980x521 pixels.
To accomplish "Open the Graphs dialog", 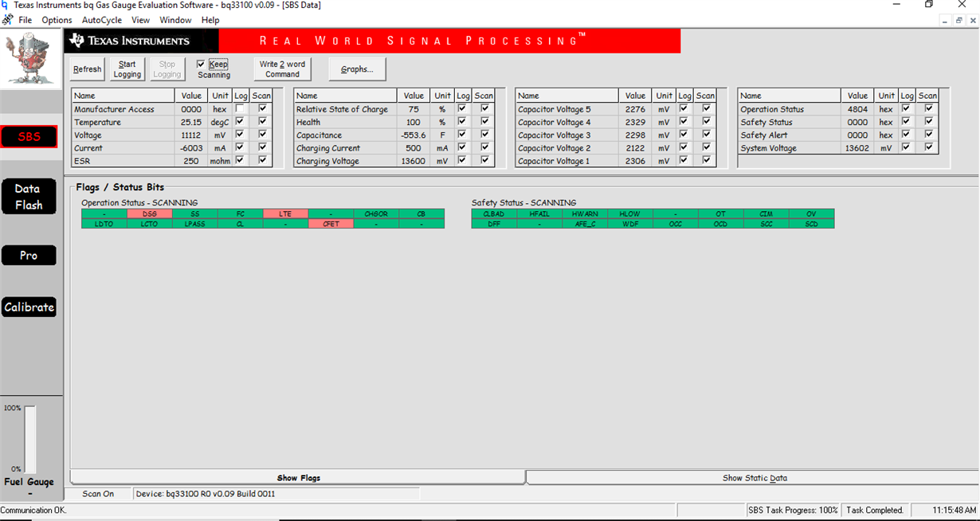I will pyautogui.click(x=357, y=69).
